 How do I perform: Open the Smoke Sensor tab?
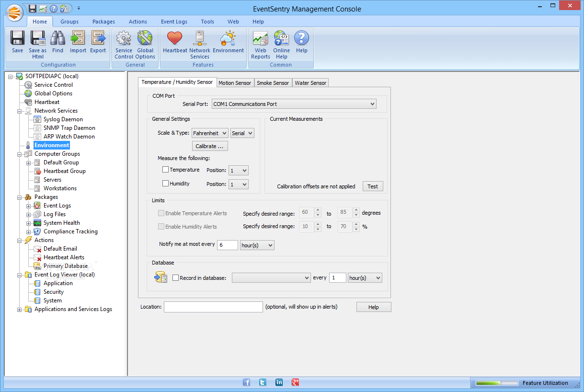point(273,83)
